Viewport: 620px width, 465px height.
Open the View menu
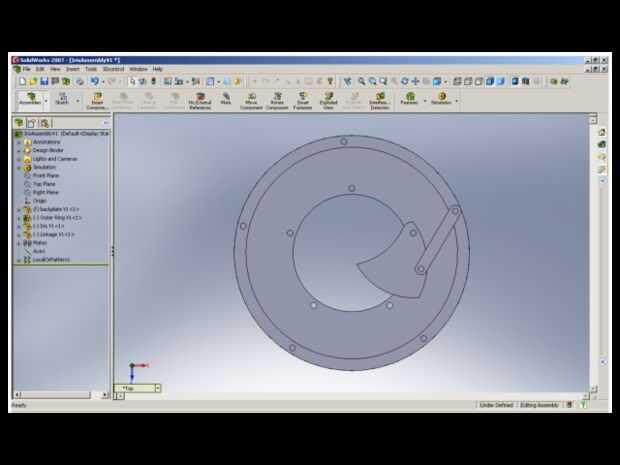[x=55, y=69]
